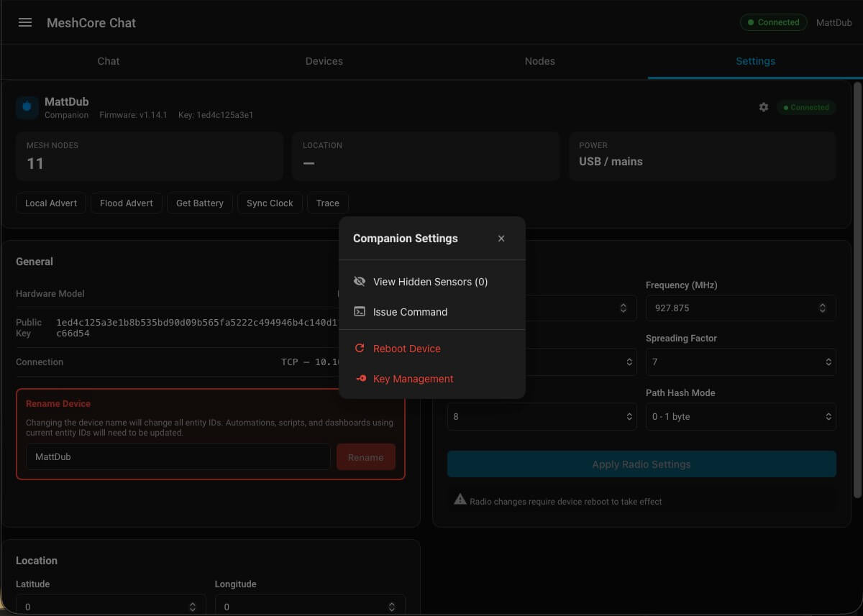
Task: Switch to the Chat tab
Action: tap(109, 61)
